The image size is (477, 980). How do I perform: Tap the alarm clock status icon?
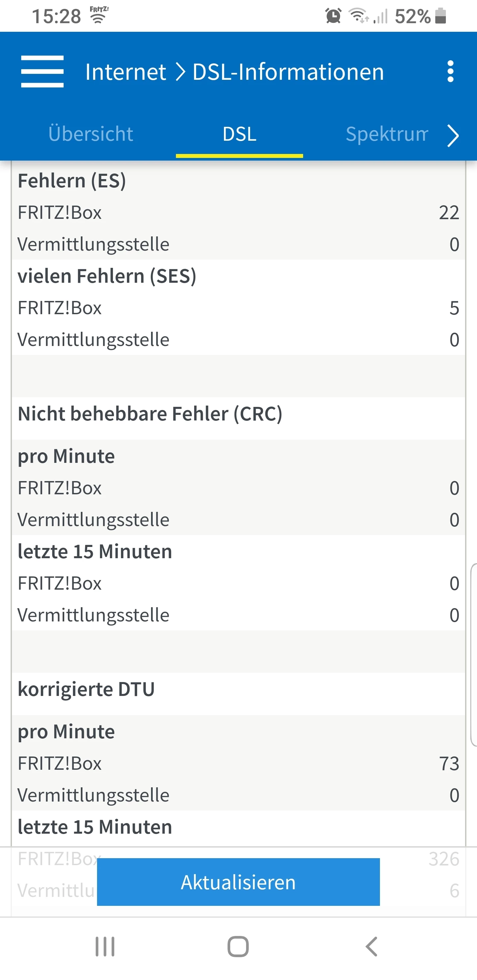tap(333, 16)
